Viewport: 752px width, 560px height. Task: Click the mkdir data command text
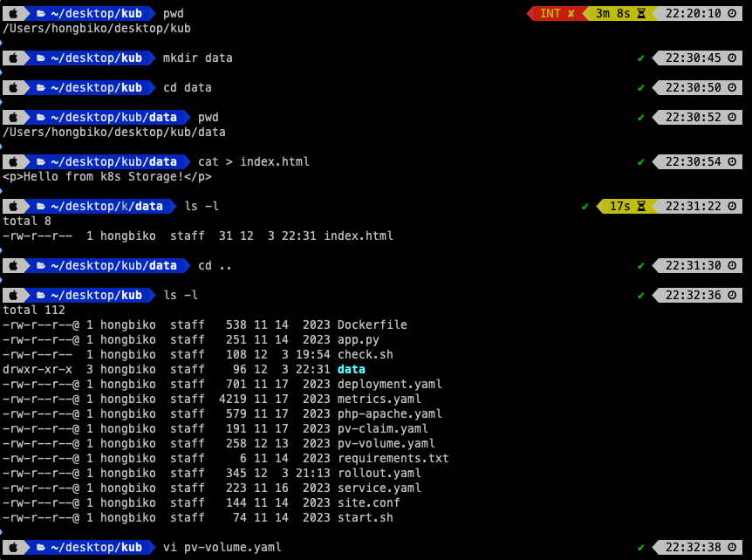[x=197, y=58]
